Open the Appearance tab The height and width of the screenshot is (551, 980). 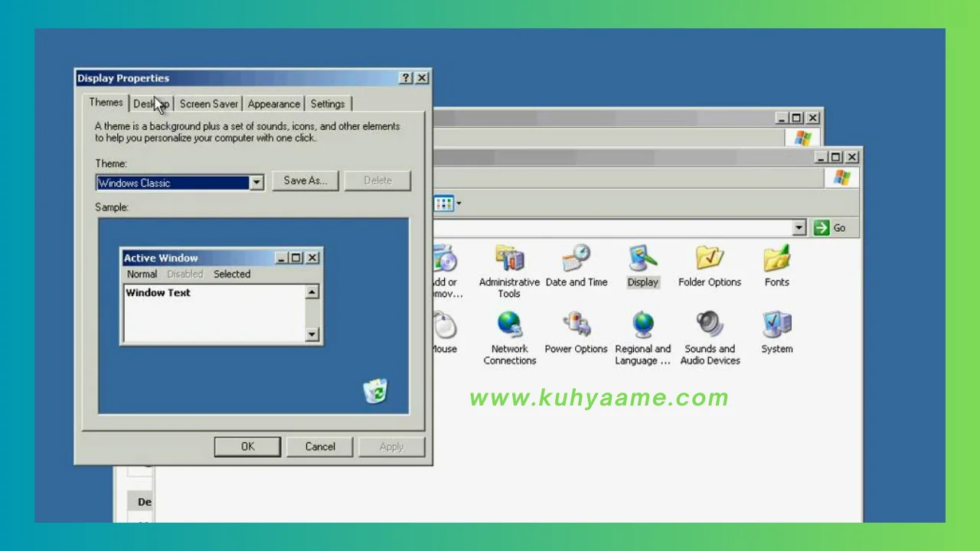coord(273,104)
